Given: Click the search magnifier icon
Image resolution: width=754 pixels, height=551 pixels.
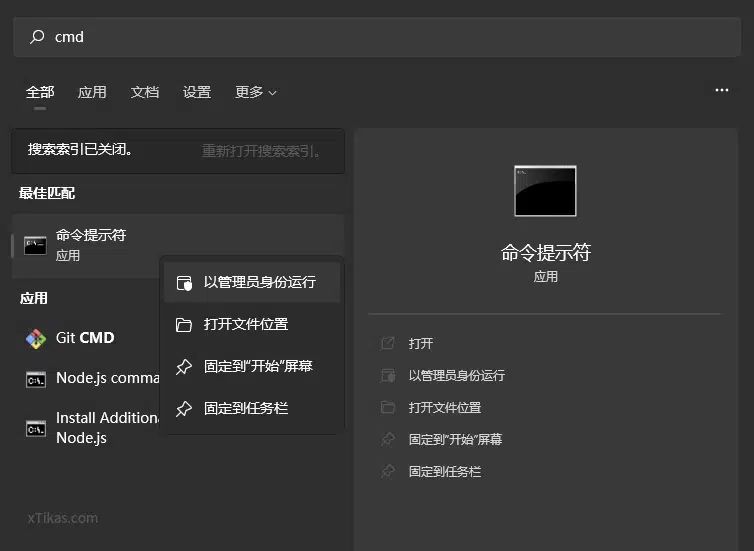Looking at the screenshot, I should pyautogui.click(x=37, y=37).
